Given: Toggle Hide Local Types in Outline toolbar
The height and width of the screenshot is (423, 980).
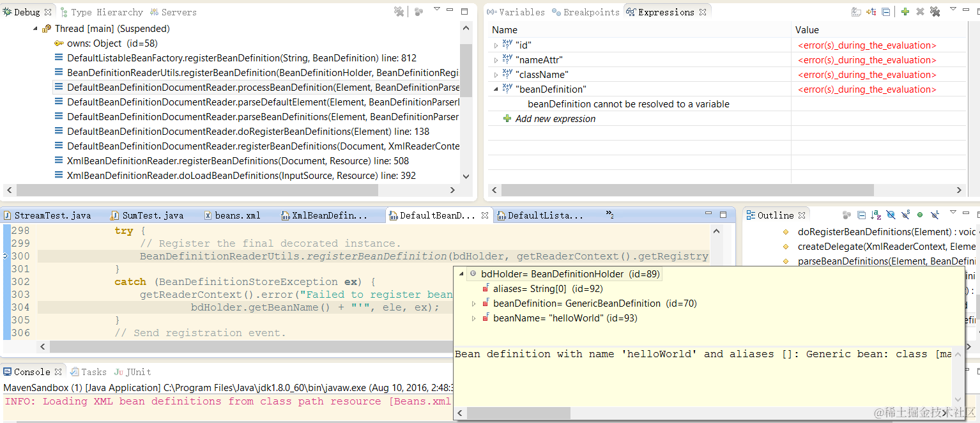Looking at the screenshot, I should pyautogui.click(x=935, y=215).
